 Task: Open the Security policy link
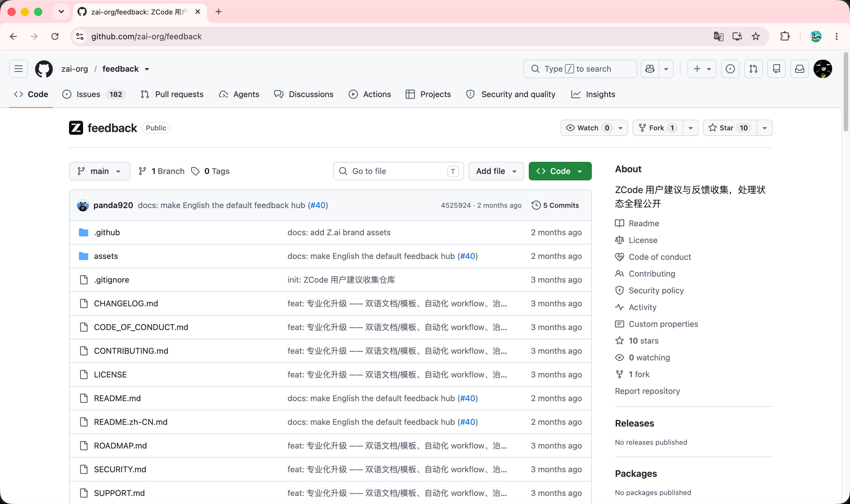pos(649,291)
